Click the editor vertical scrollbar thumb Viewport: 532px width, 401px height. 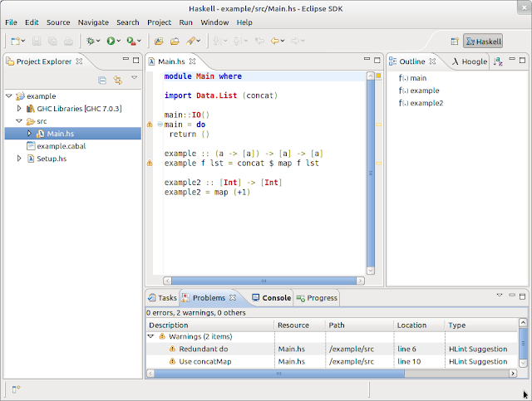click(x=371, y=173)
